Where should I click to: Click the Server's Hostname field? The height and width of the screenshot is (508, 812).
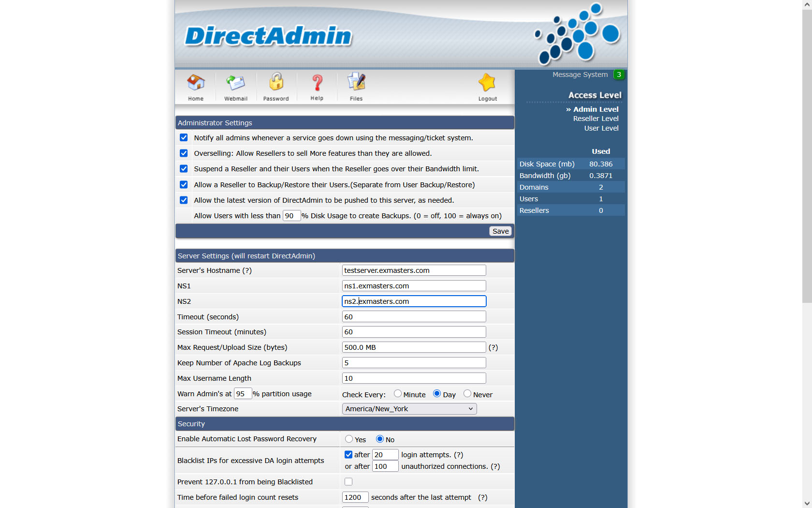(414, 270)
